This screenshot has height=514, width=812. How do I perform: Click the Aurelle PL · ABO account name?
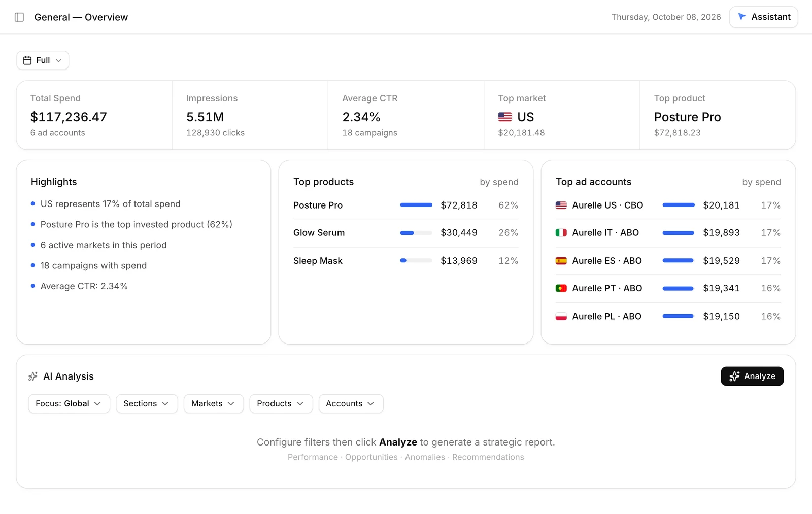pyautogui.click(x=606, y=316)
